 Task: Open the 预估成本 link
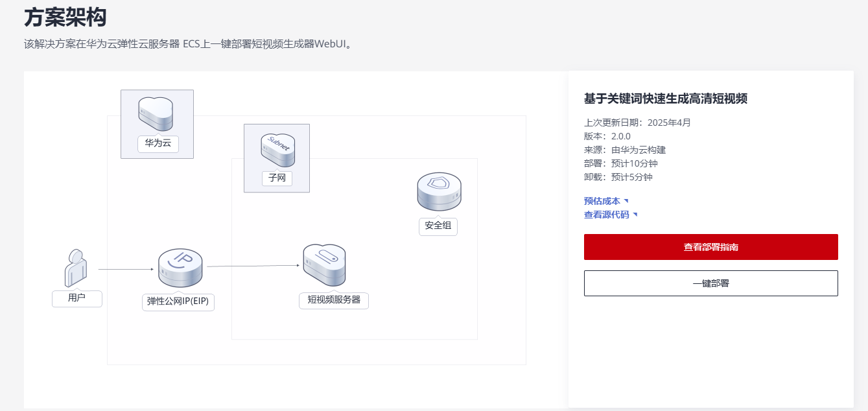point(602,201)
